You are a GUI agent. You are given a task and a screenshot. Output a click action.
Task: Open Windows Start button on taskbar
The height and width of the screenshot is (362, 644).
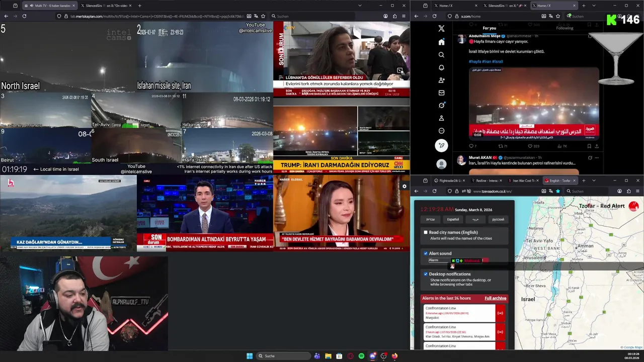click(250, 356)
